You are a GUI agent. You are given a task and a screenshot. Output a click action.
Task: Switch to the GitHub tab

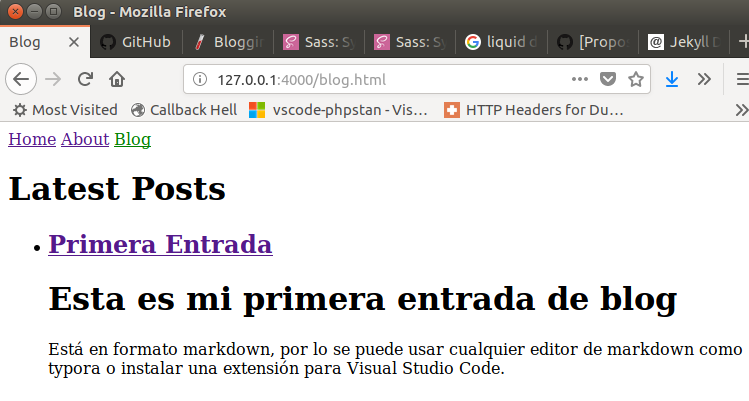point(136,42)
